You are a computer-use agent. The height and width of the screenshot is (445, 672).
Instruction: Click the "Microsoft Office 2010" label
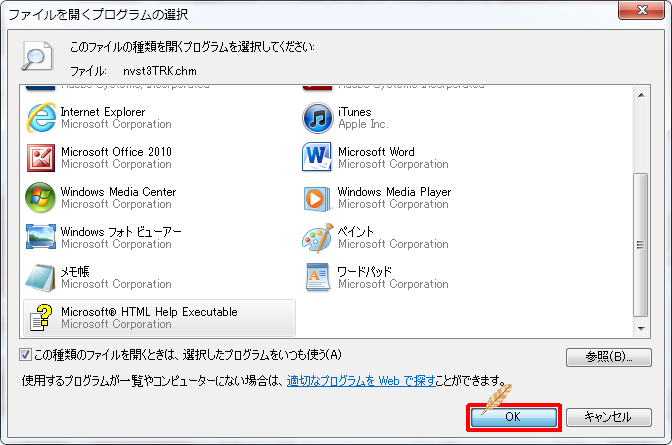click(x=116, y=152)
